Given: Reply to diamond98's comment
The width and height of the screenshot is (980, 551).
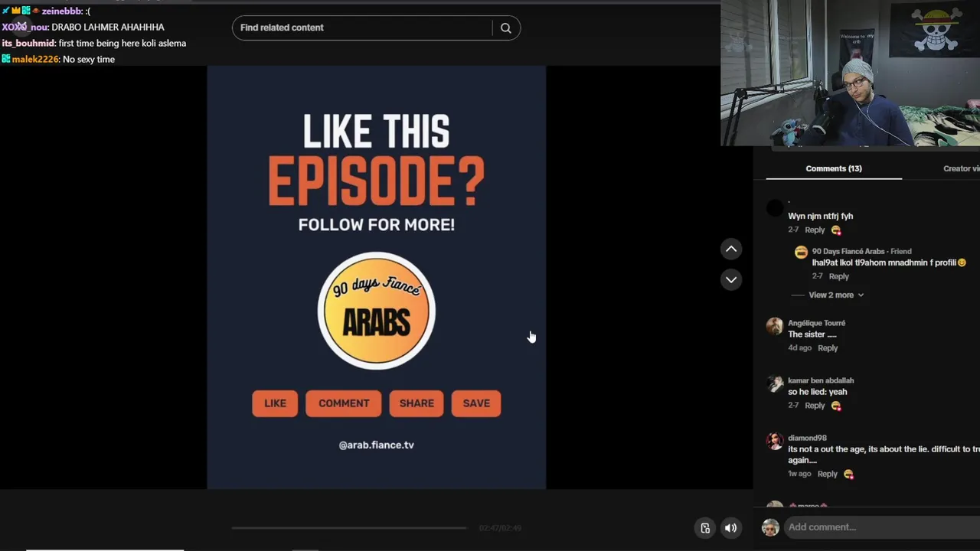Looking at the screenshot, I should pos(828,474).
